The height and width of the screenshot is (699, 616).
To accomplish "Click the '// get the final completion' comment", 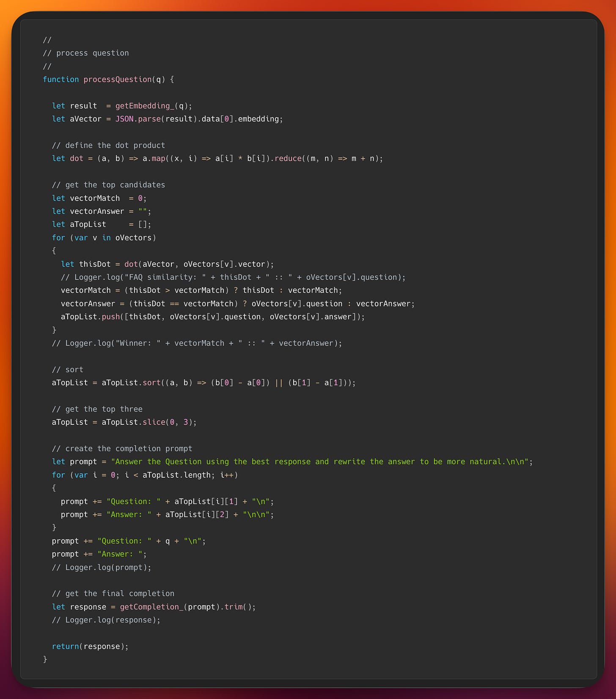I will point(113,594).
